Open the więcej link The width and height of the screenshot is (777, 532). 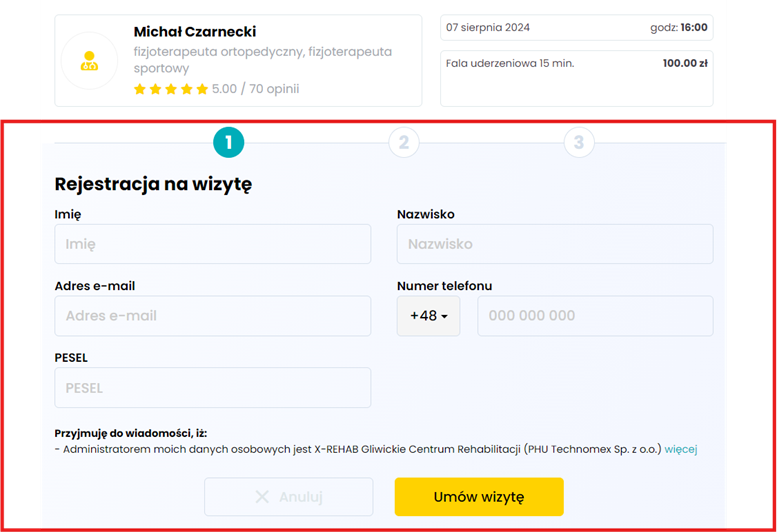(x=680, y=450)
